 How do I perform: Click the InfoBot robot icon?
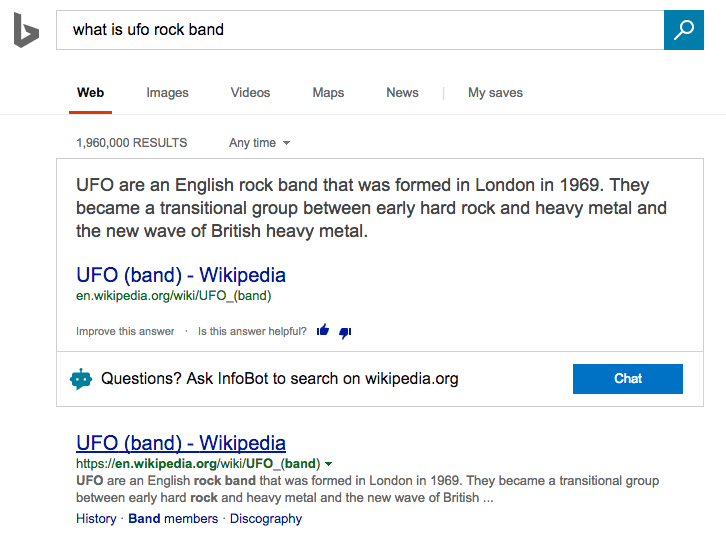(x=81, y=379)
